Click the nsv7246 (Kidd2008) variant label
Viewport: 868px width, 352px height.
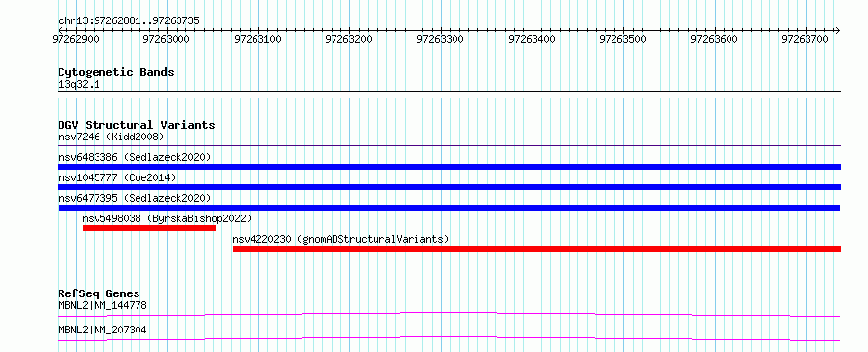pos(111,137)
